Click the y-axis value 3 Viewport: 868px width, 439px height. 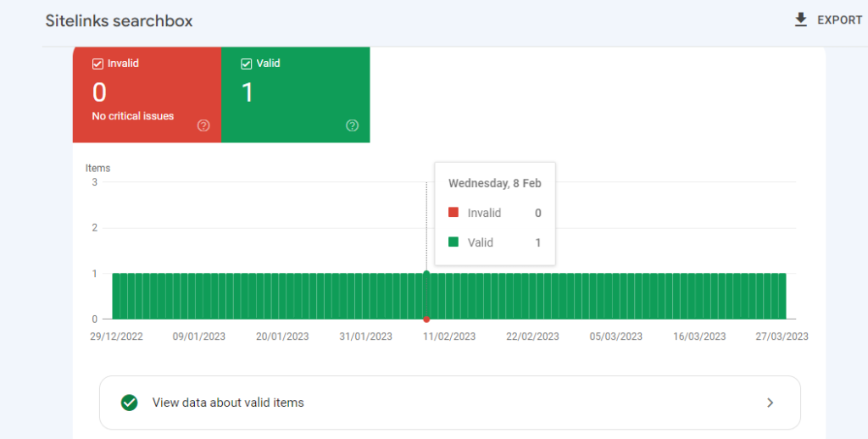pyautogui.click(x=95, y=181)
